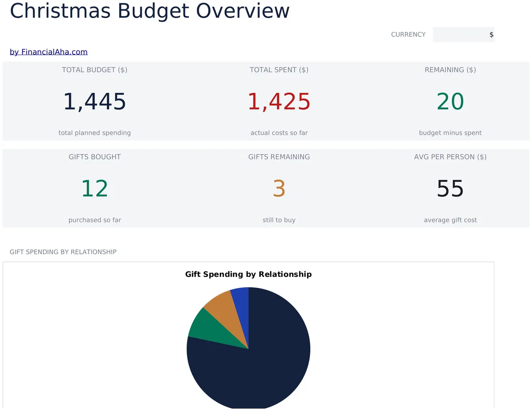Click the 'purchased so far' caption
This screenshot has height=411, width=532.
(95, 220)
